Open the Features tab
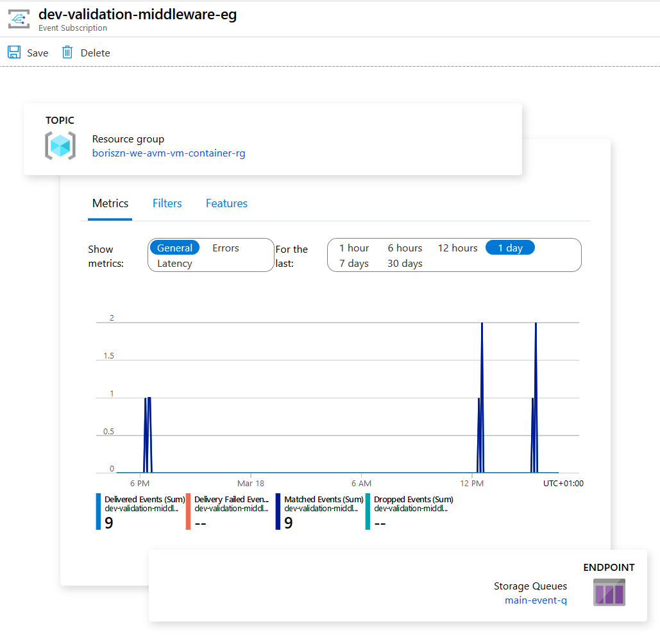 click(x=226, y=203)
